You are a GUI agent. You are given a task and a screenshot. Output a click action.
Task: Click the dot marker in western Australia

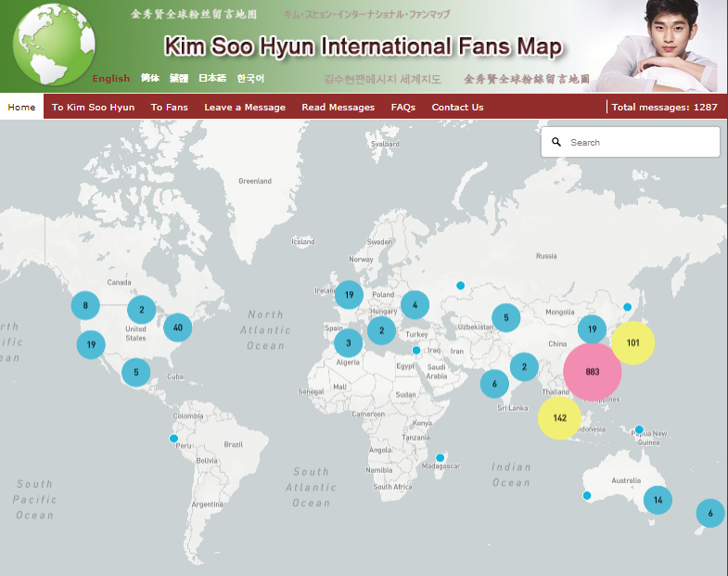click(x=587, y=495)
